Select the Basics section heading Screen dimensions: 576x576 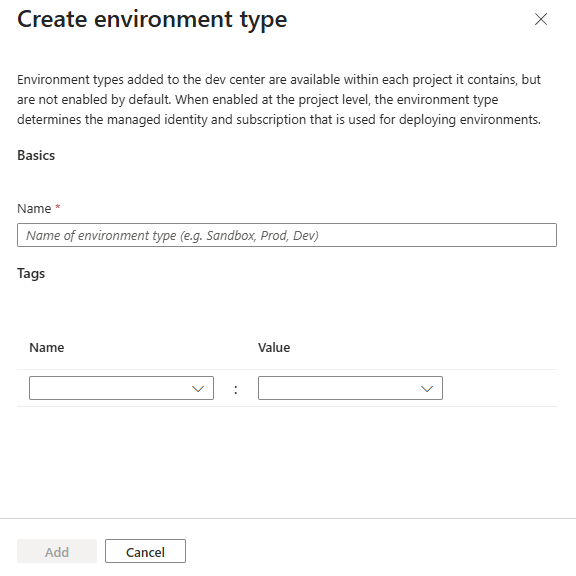36,155
